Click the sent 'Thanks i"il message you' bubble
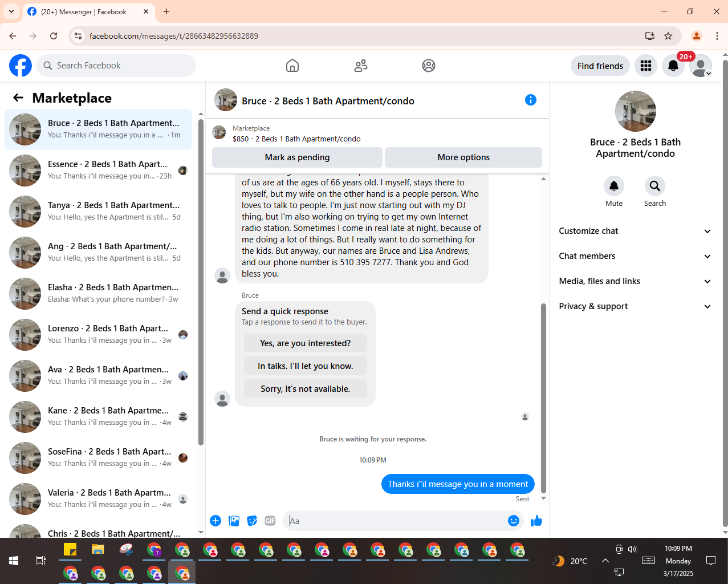The width and height of the screenshot is (728, 584). 458,484
